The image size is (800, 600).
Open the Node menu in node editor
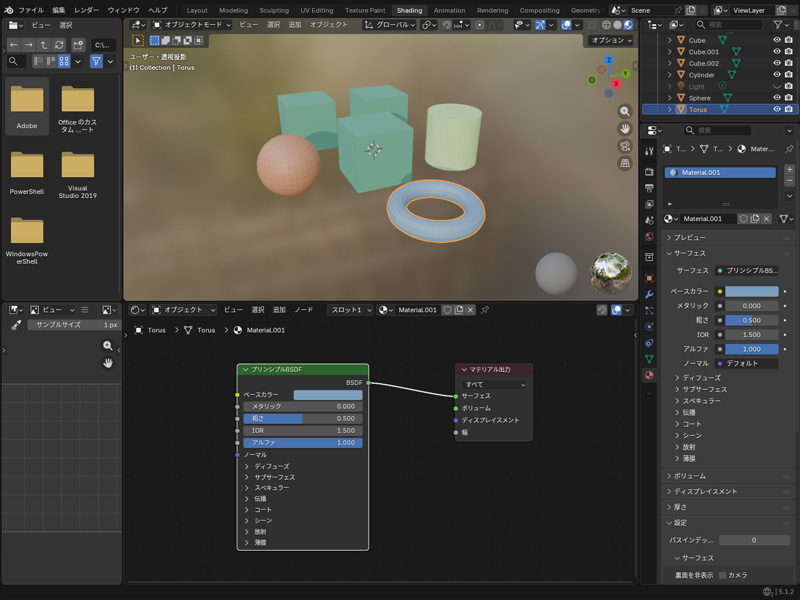pyautogui.click(x=304, y=310)
